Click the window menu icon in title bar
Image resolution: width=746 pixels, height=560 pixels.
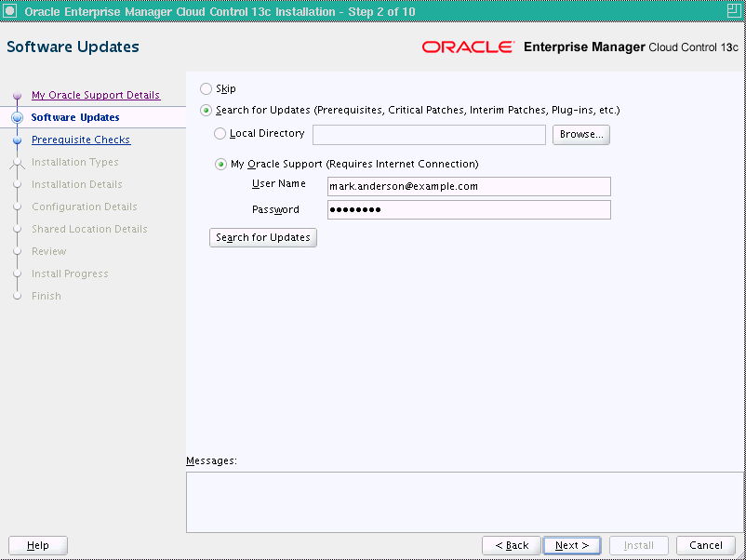10,10
